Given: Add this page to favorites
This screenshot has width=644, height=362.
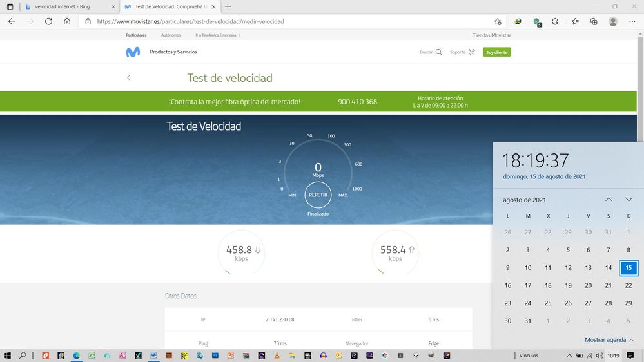Looking at the screenshot, I should (498, 21).
